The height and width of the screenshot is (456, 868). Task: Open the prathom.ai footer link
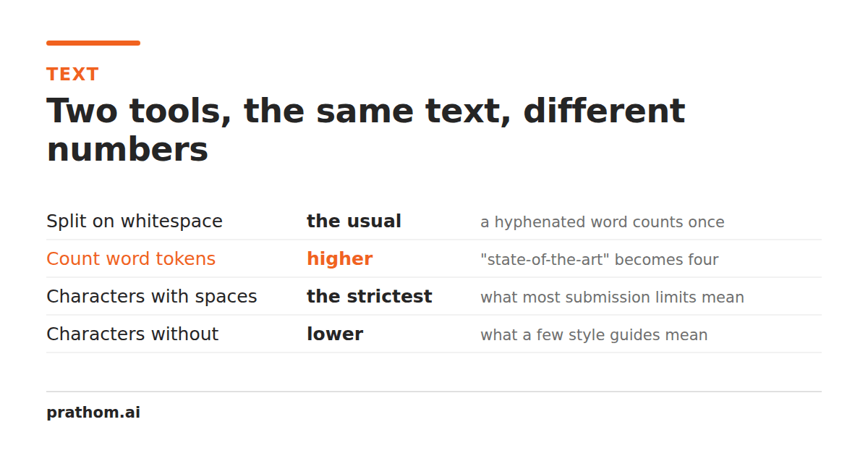click(x=93, y=413)
